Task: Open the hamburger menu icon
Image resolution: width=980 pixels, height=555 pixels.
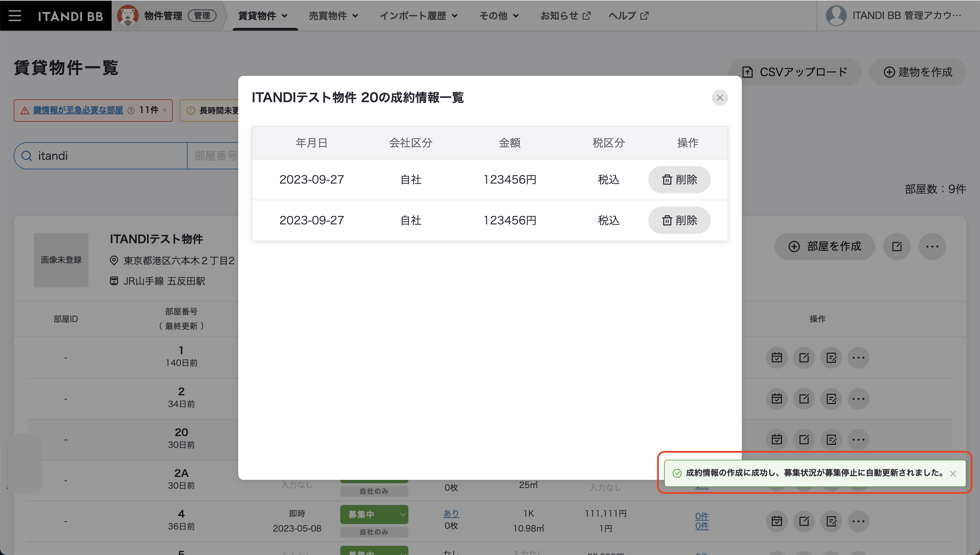Action: point(15,16)
